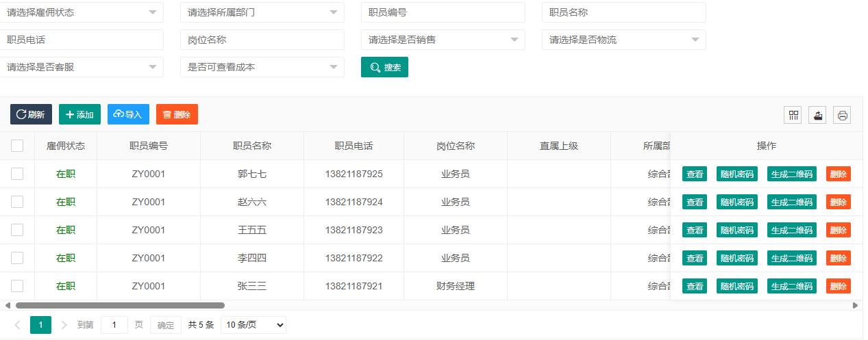
Task: Select the checkbox for 张三三 row
Action: [x=17, y=286]
